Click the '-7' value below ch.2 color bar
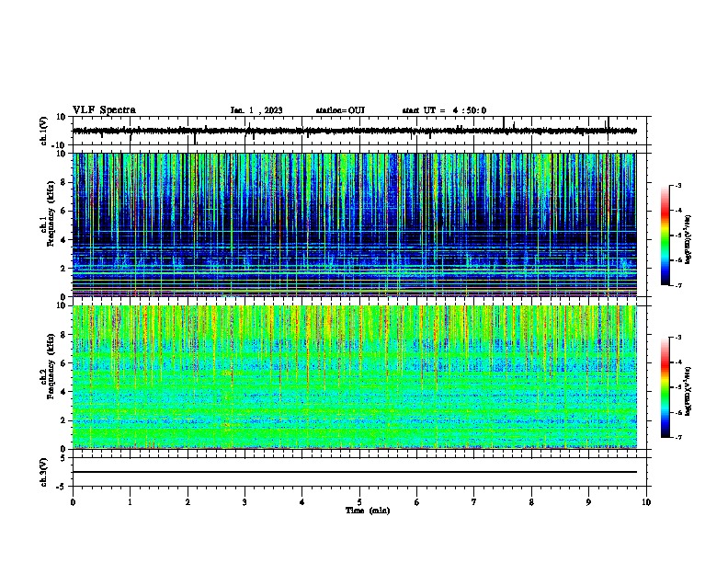This screenshot has height=563, width=728. click(x=677, y=438)
